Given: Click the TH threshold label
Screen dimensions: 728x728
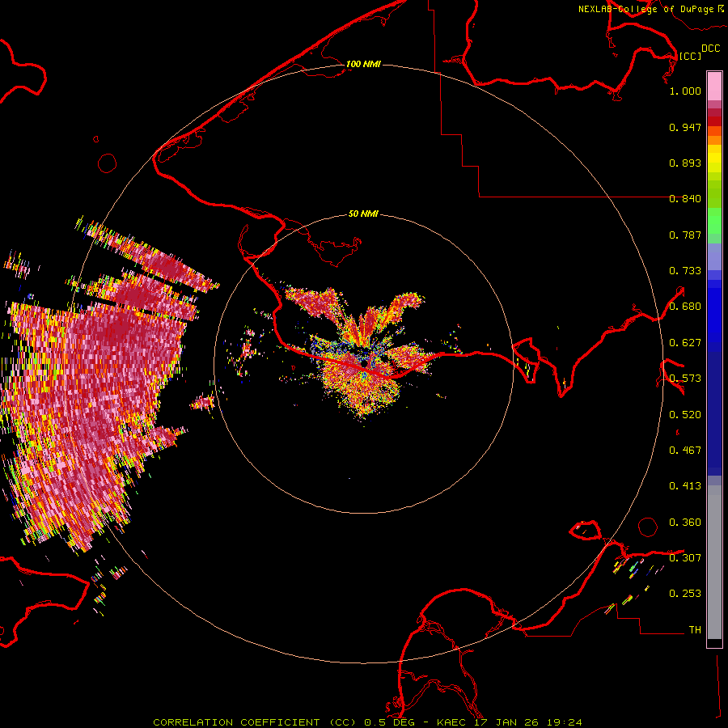Looking at the screenshot, I should pos(695,630).
